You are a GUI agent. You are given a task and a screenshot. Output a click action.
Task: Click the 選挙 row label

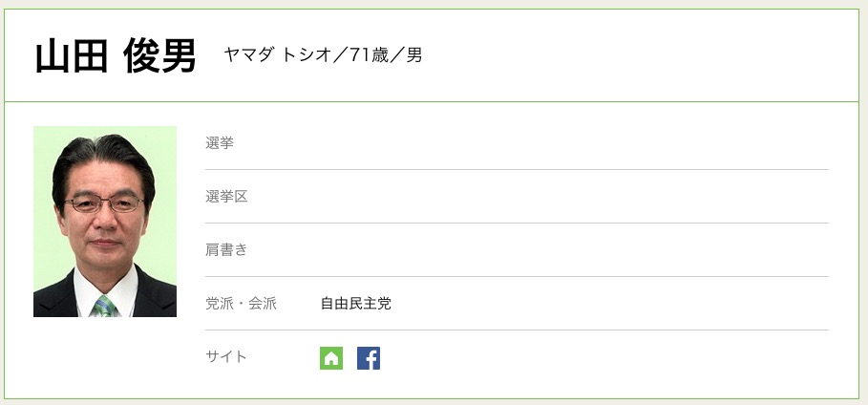point(220,143)
